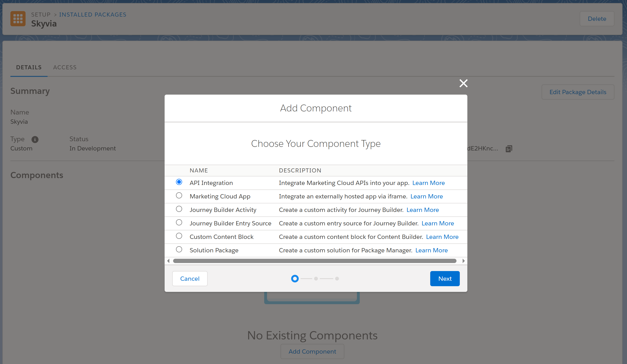627x364 pixels.
Task: Click the Custom type value
Action: 21,148
